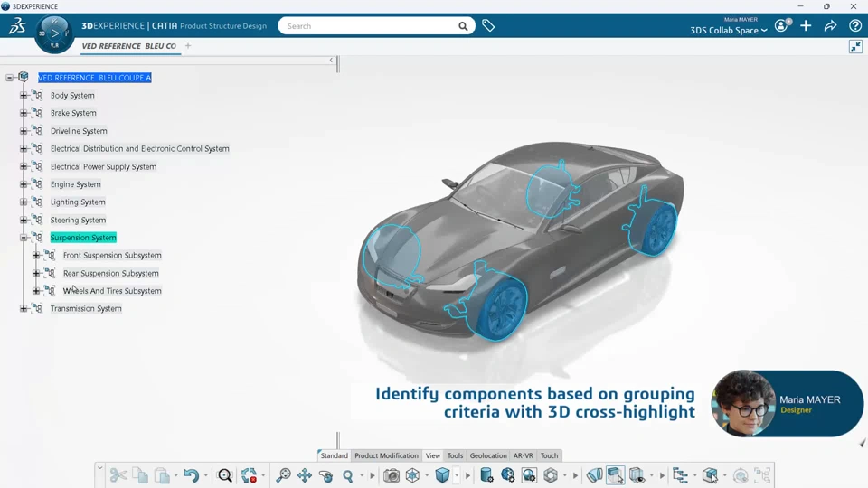Select the Zoom area tool
Image resolution: width=868 pixels, height=488 pixels.
point(283,475)
